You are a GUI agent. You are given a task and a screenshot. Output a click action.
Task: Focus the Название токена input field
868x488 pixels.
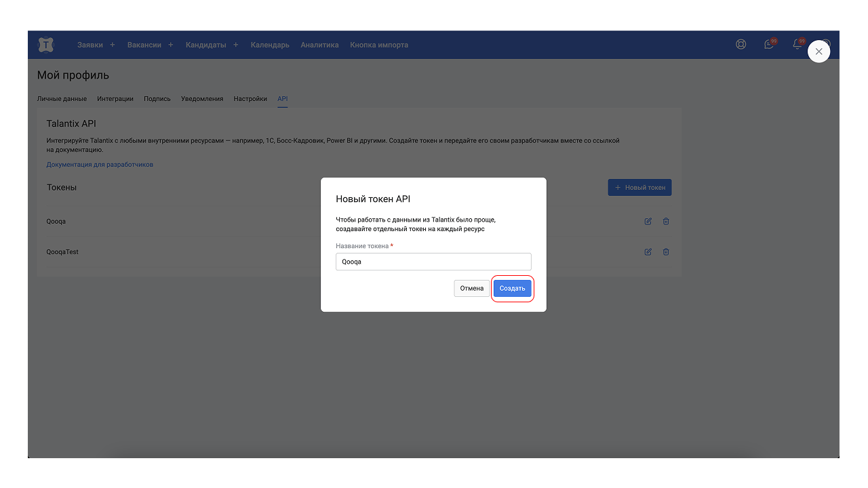[x=433, y=262]
